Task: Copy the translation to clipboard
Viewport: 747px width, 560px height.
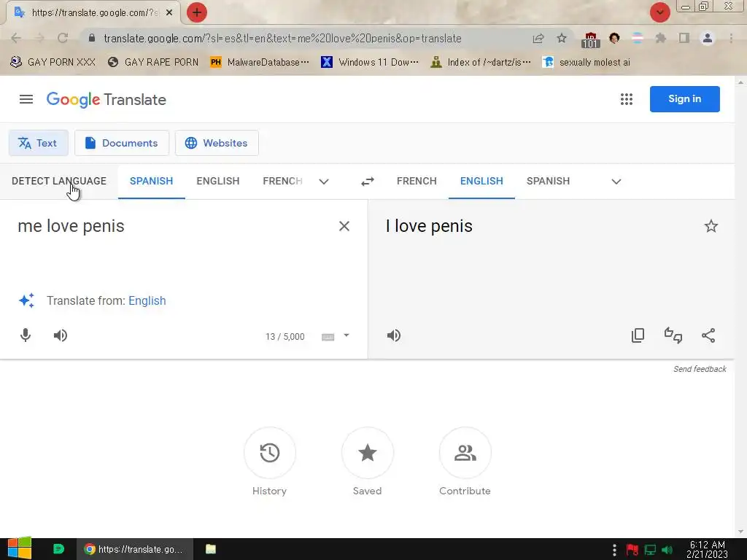Action: (x=638, y=335)
